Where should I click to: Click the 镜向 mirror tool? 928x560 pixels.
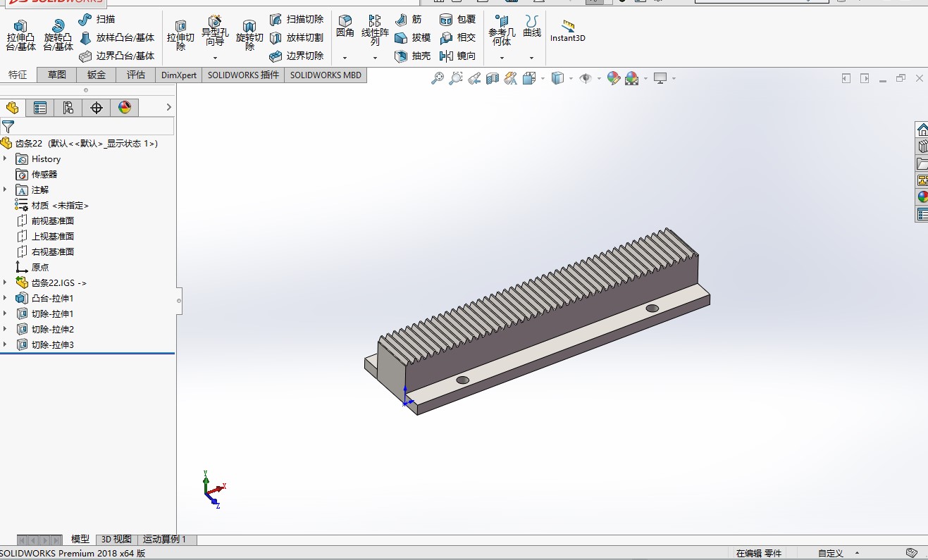457,56
